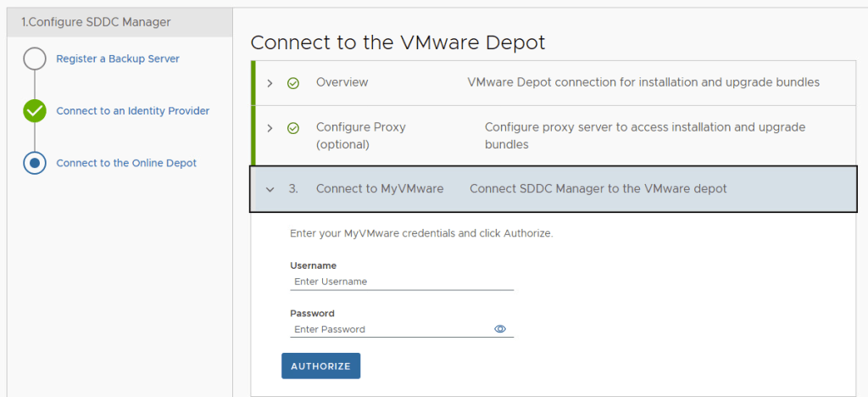Click the Configure Proxy (optional) section title
The width and height of the screenshot is (868, 397).
(x=361, y=136)
